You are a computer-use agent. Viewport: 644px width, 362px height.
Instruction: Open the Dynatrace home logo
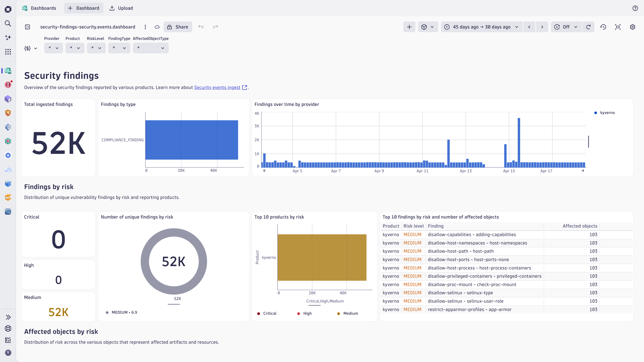[8, 10]
